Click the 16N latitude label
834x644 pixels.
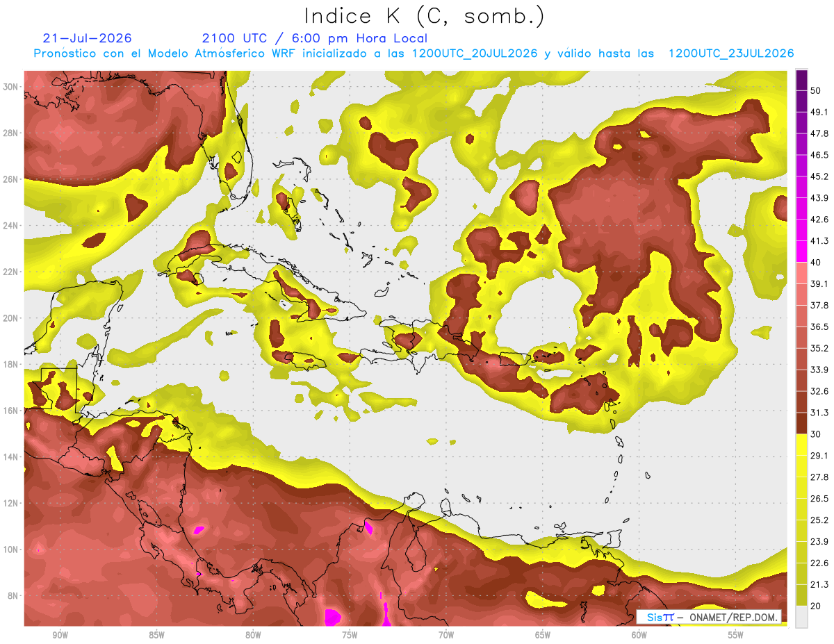pos(10,411)
